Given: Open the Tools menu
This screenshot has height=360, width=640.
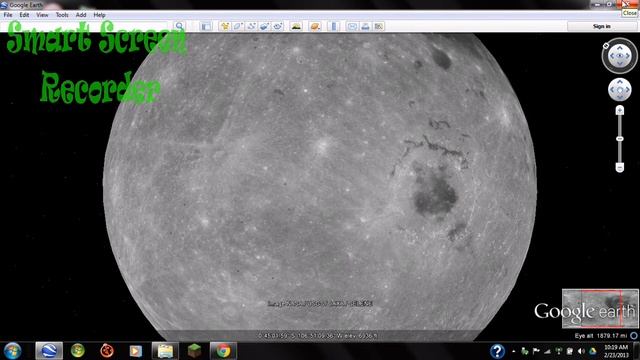Looking at the screenshot, I should (62, 15).
